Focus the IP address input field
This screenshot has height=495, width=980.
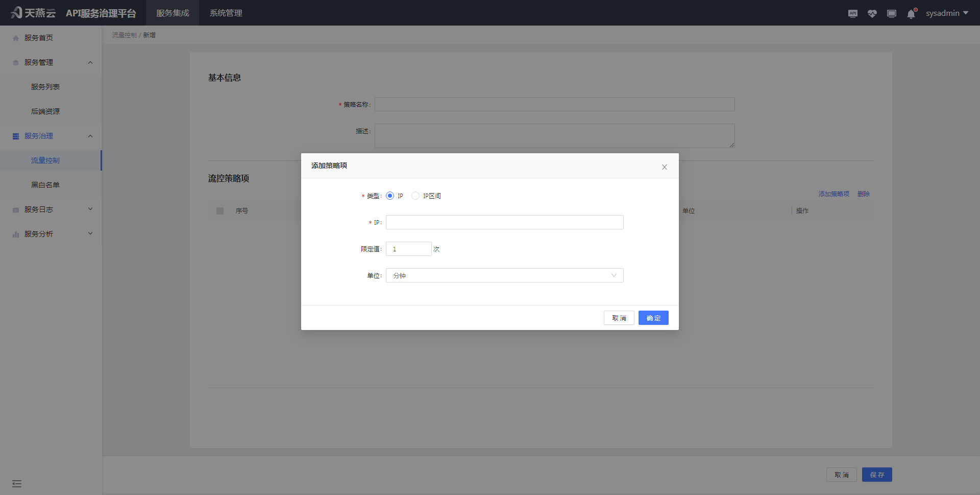point(504,222)
